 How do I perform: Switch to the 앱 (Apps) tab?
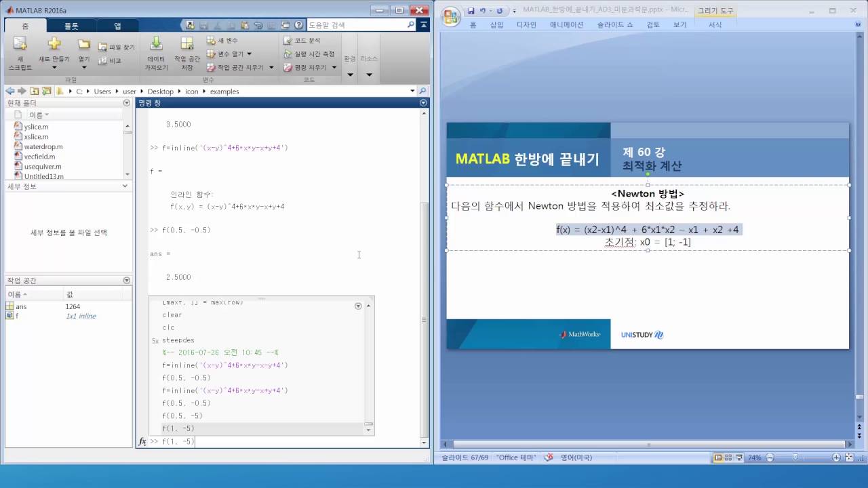coord(117,26)
